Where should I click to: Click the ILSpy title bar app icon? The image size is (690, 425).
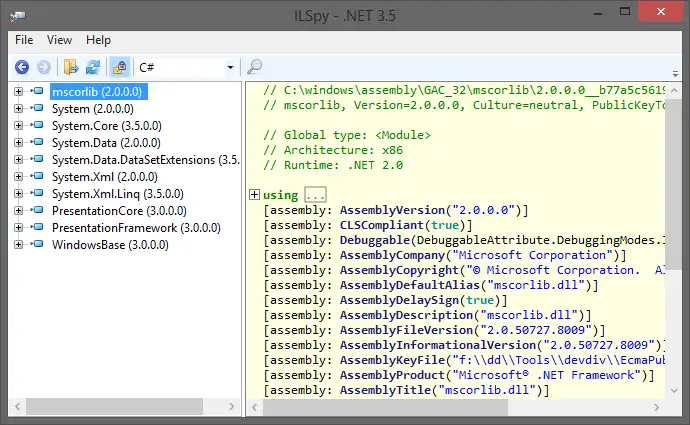[x=18, y=16]
